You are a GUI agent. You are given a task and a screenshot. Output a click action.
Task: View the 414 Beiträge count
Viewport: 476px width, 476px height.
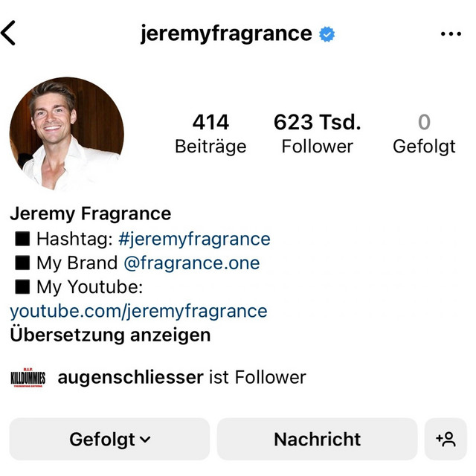210,134
